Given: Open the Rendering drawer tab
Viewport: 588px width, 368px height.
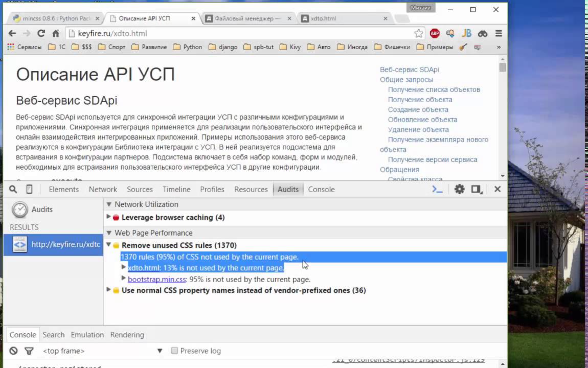Looking at the screenshot, I should click(x=127, y=335).
